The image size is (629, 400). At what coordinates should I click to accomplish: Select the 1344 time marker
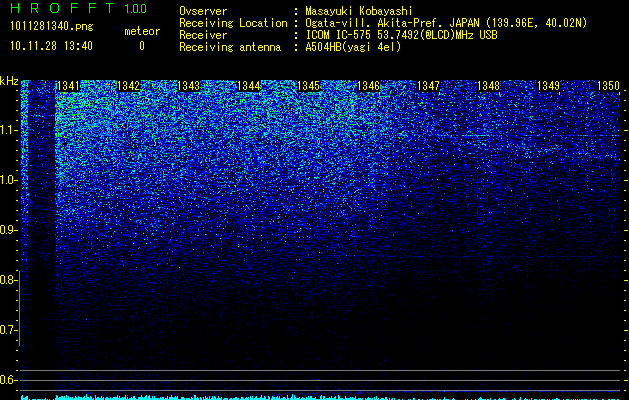tap(248, 86)
